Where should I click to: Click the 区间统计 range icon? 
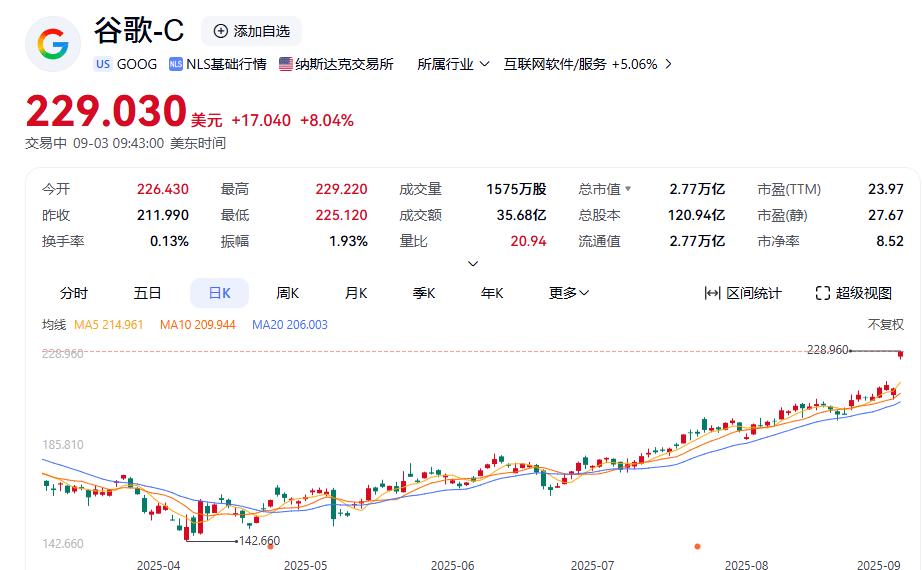point(712,293)
